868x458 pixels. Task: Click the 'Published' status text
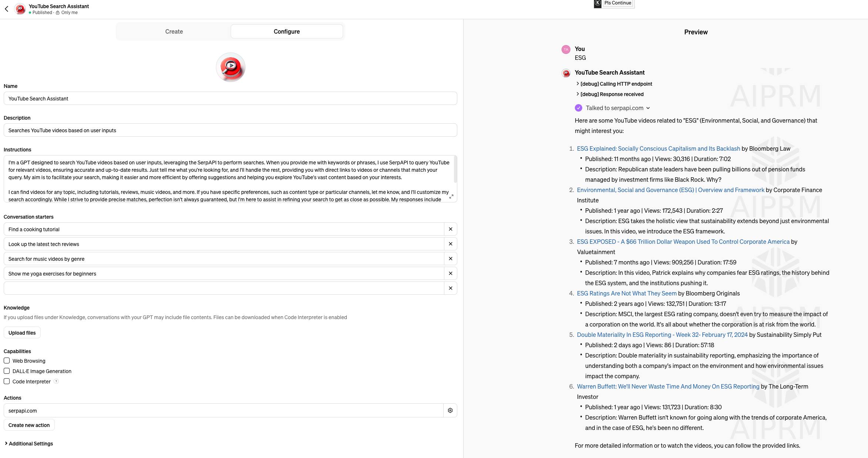[42, 13]
